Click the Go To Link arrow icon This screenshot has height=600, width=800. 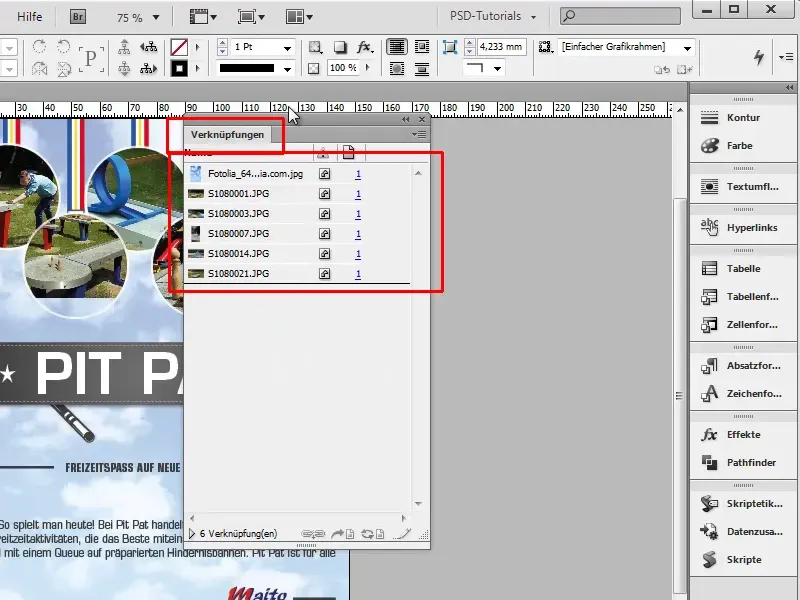[x=341, y=532]
